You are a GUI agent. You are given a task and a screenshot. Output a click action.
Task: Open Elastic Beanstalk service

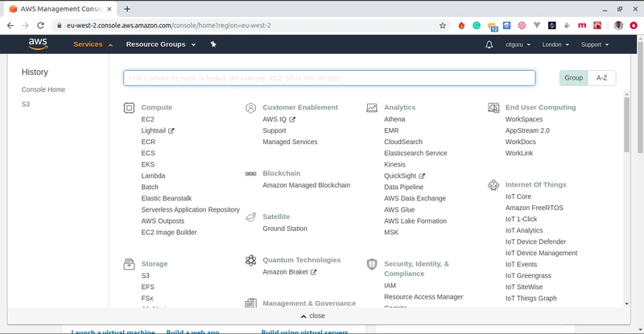167,199
